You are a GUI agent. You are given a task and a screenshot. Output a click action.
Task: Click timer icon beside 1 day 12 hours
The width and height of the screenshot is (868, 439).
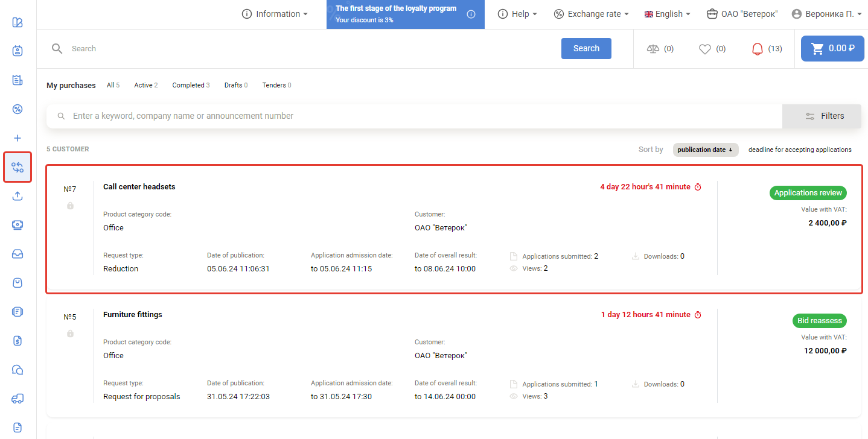[698, 315]
